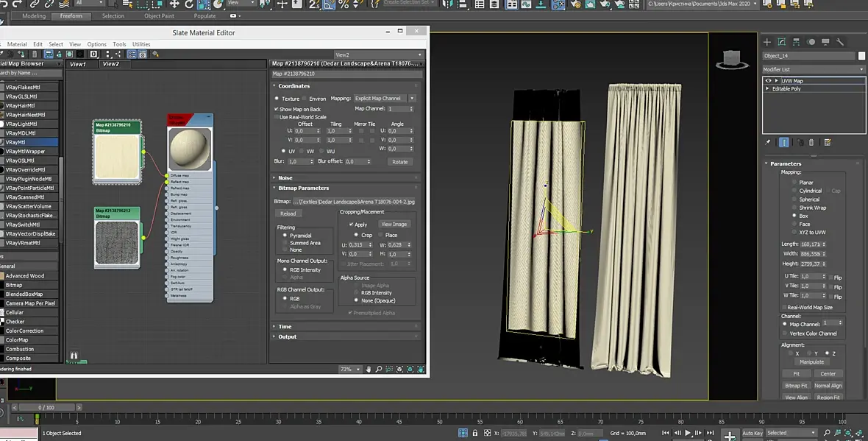Enable Use Real-World Scale checkbox
The width and height of the screenshot is (868, 441).
click(277, 117)
